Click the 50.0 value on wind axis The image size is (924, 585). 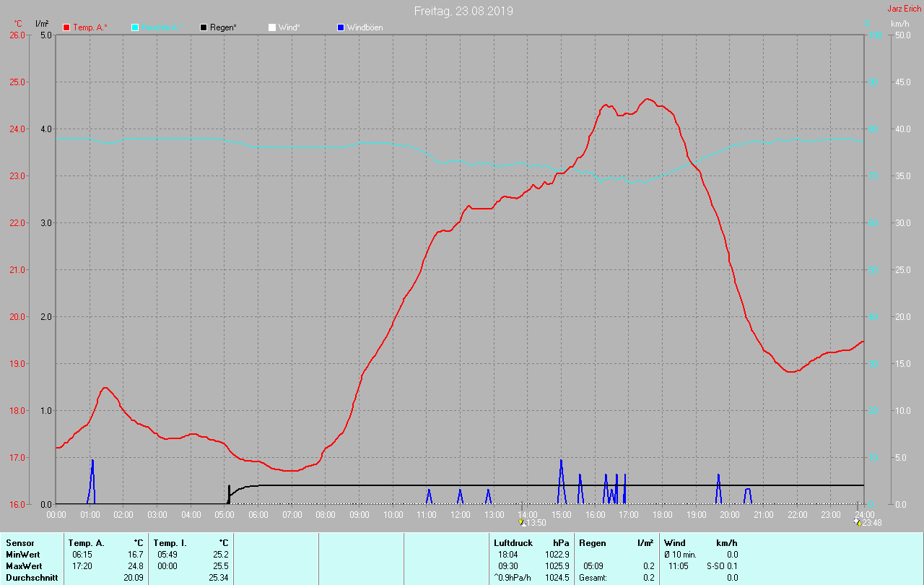coord(902,35)
